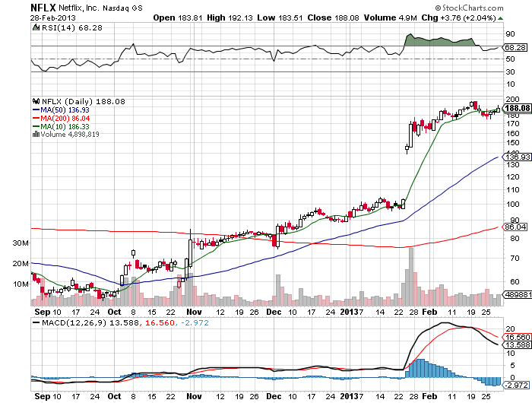Click the red 16.560 MACD signal value
The image size is (532, 403).
(x=160, y=322)
